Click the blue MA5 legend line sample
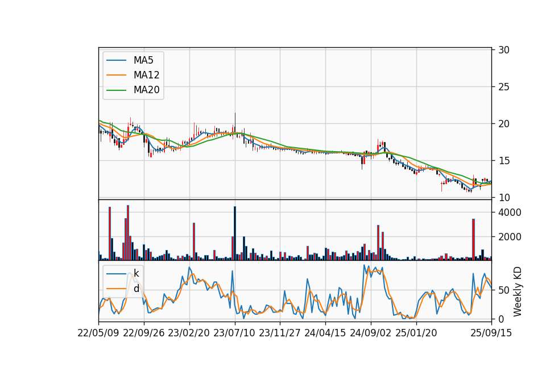 coord(116,61)
